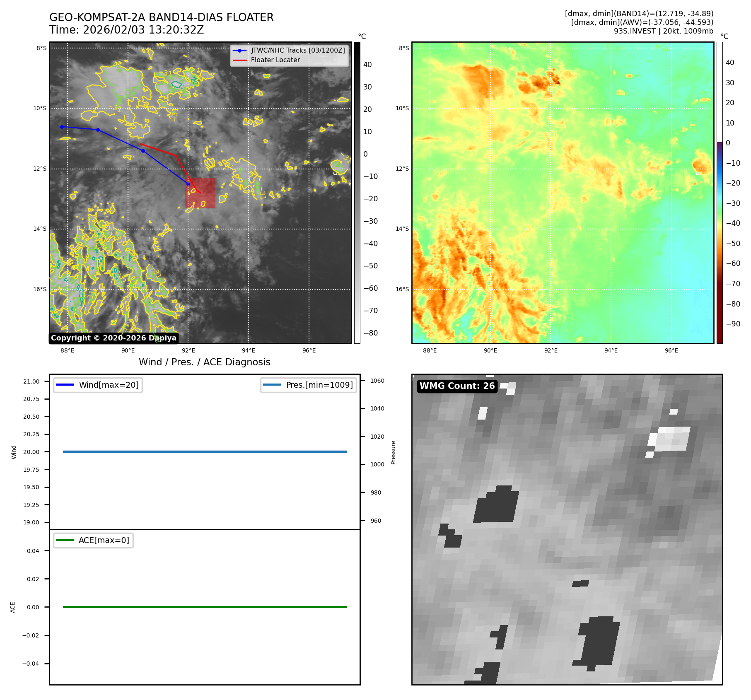Image resolution: width=751 pixels, height=700 pixels.
Task: Click the large white patch in WMG panel
Action: pyautogui.click(x=671, y=439)
